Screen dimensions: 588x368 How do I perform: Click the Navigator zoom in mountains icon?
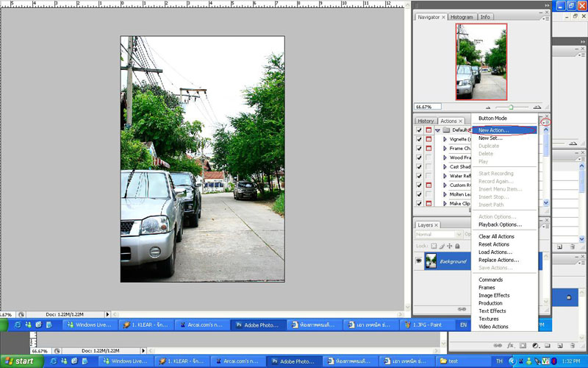pos(537,107)
